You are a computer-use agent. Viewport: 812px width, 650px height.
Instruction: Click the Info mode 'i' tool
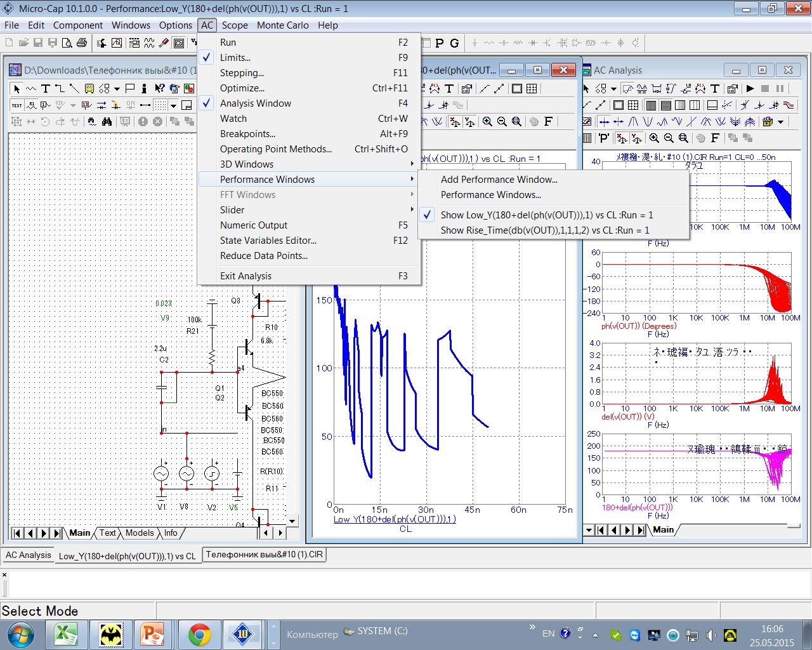pyautogui.click(x=145, y=88)
